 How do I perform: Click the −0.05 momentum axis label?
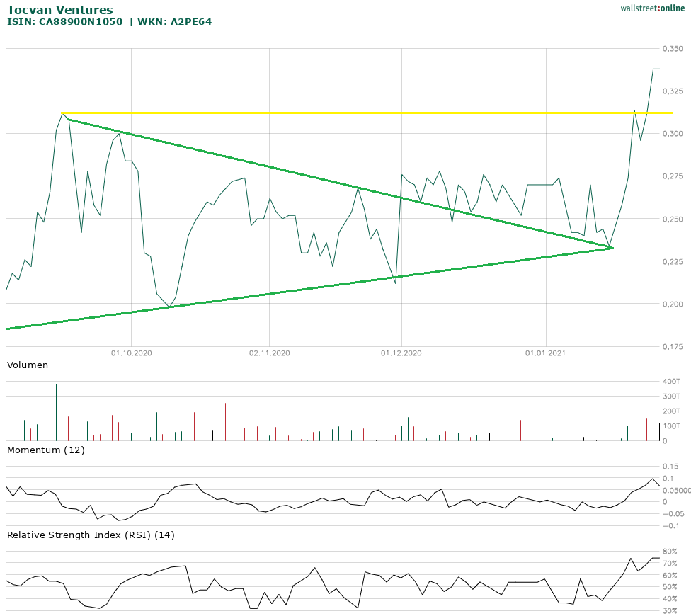pos(672,514)
